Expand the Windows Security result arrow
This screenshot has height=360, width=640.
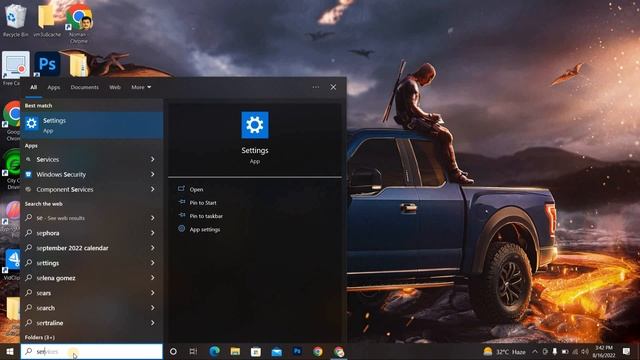152,174
